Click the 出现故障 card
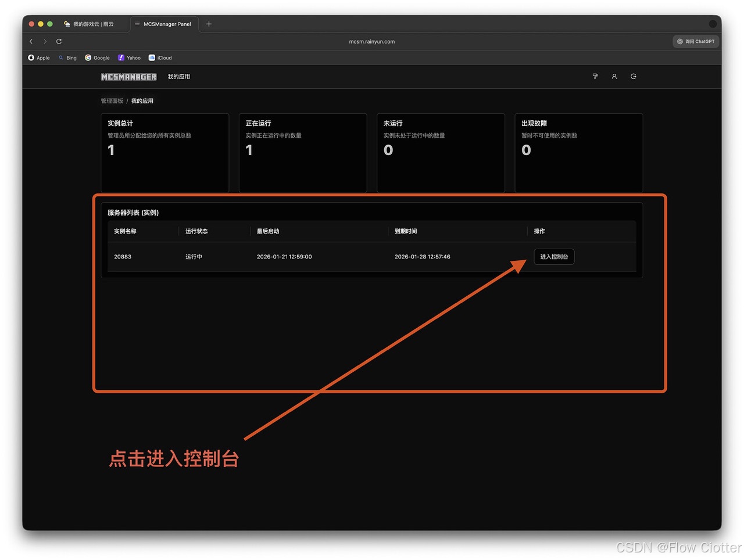The image size is (744, 560). 579,153
